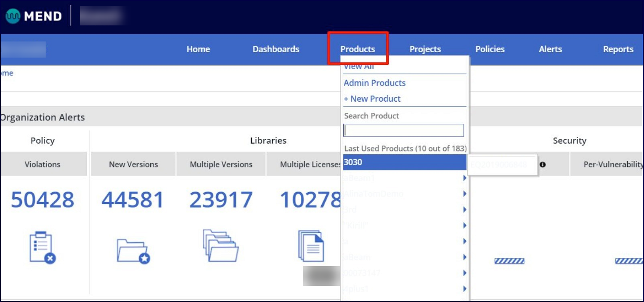This screenshot has height=302, width=644.
Task: Go to the Dashboards menu
Action: (276, 49)
